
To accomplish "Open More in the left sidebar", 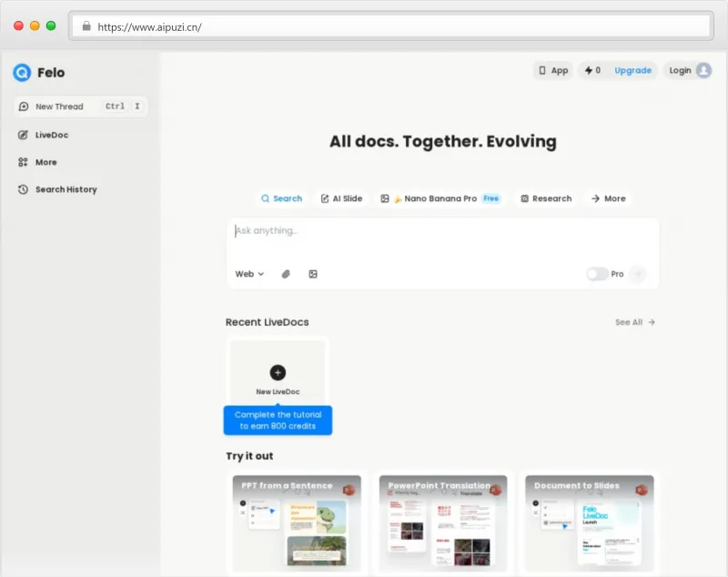I will click(x=45, y=162).
